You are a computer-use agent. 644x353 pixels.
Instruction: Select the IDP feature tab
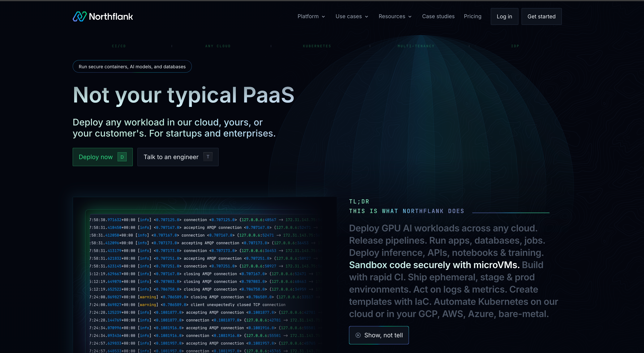point(515,46)
